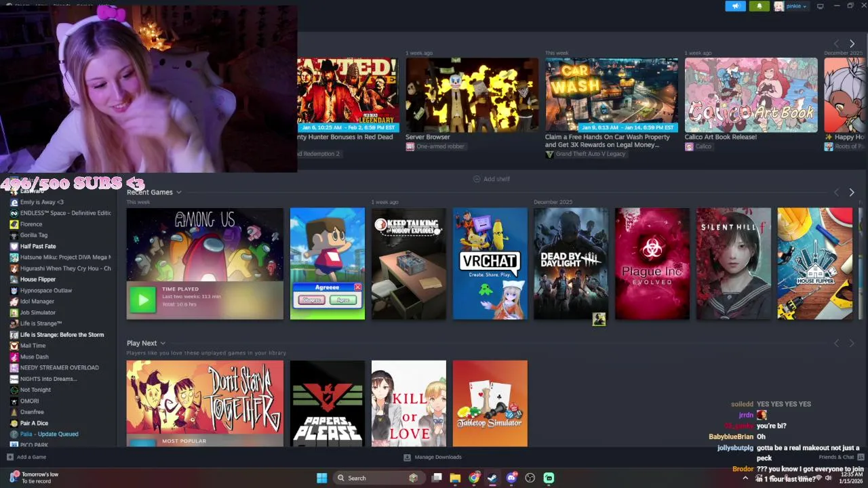Select NEEDY STREAMER OVERLOAD in list
Screen dimensions: 868x488
60,368
